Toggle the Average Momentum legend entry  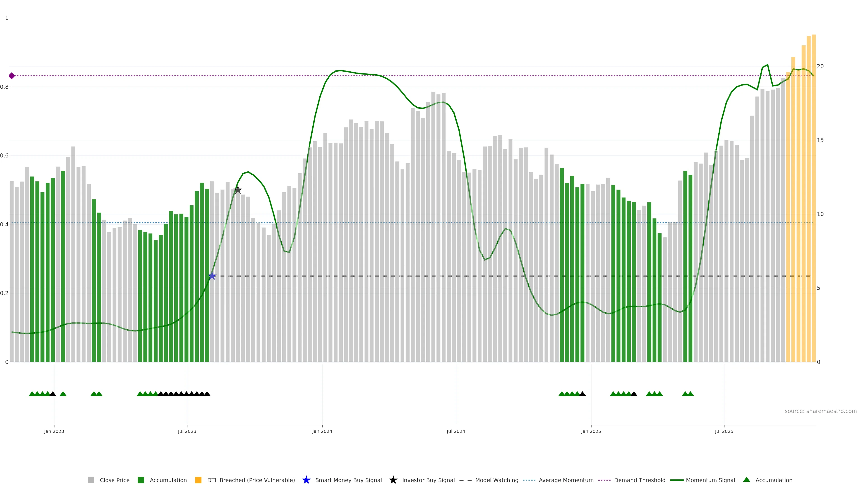click(566, 480)
